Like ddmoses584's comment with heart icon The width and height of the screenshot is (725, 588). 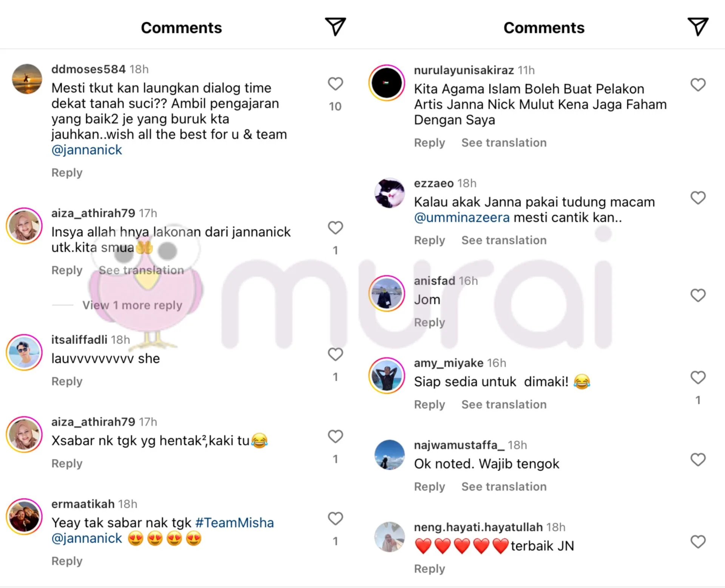pyautogui.click(x=335, y=84)
